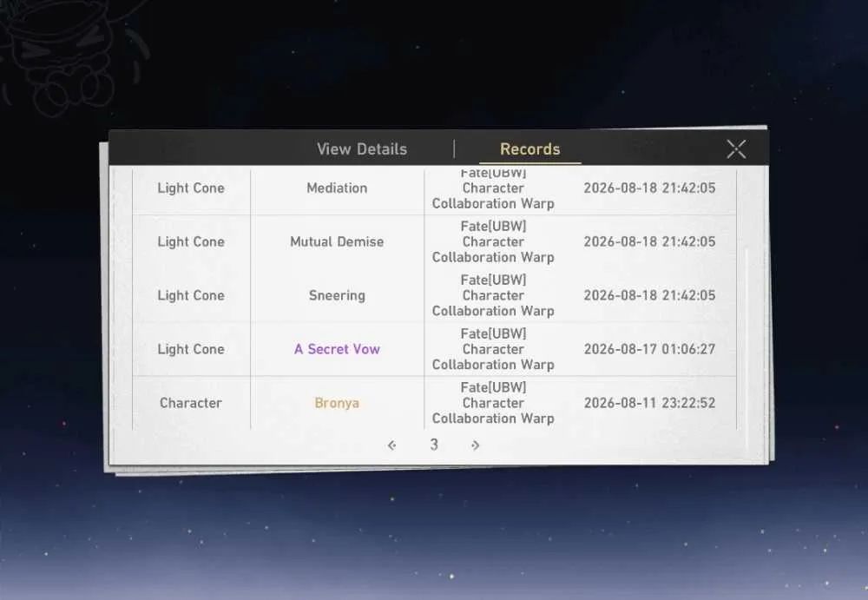Image resolution: width=868 pixels, height=600 pixels.
Task: Select the Records tab
Action: click(529, 149)
